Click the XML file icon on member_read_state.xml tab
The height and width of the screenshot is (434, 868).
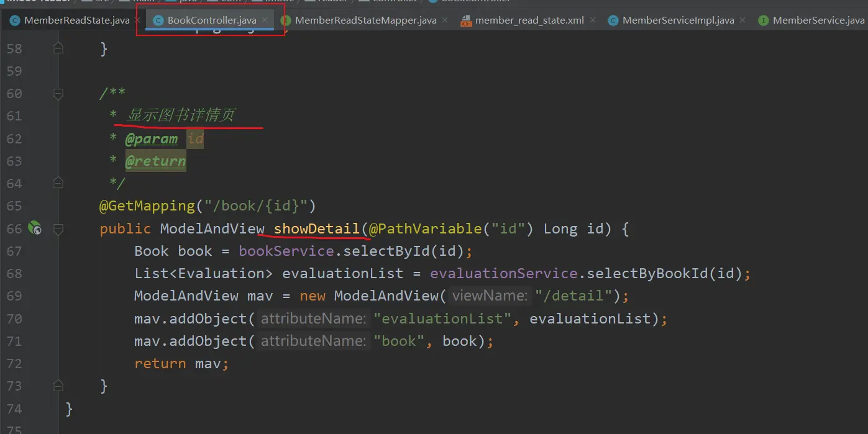[466, 20]
